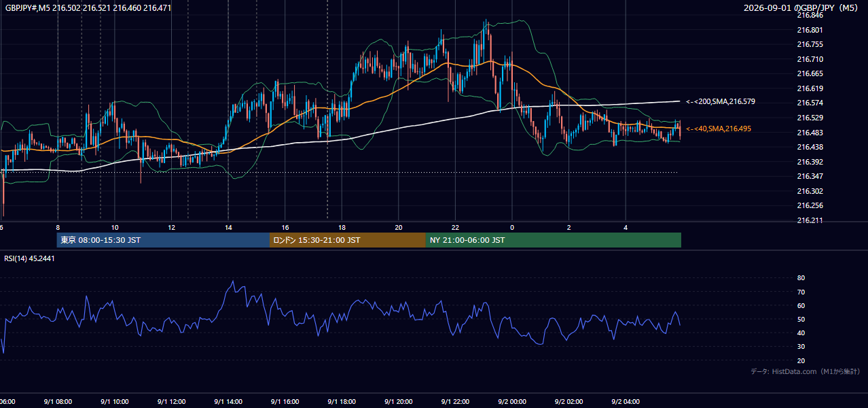Select the 216.302 price axis label
The height and width of the screenshot is (408, 868).
tap(810, 192)
